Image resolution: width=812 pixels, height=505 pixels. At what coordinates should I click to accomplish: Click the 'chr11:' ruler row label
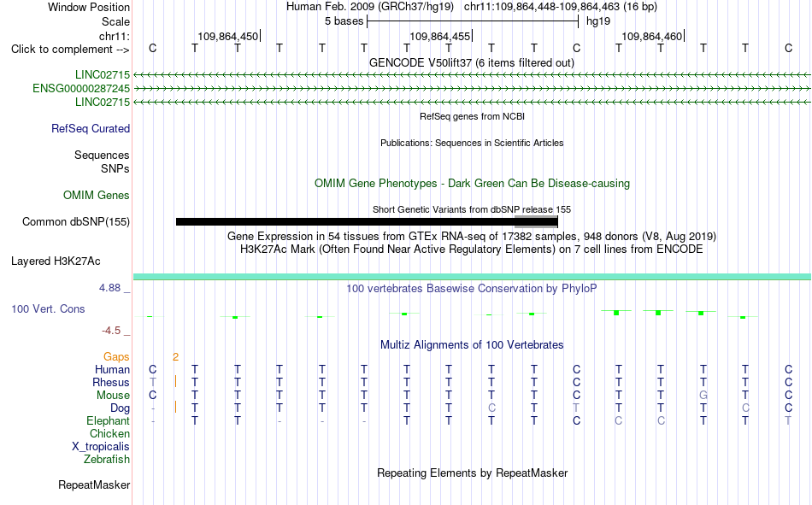[115, 36]
